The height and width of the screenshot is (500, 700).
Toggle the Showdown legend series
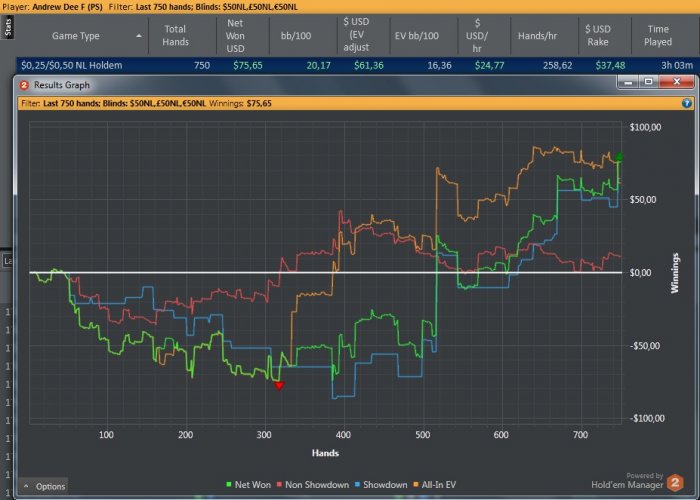pyautogui.click(x=381, y=485)
